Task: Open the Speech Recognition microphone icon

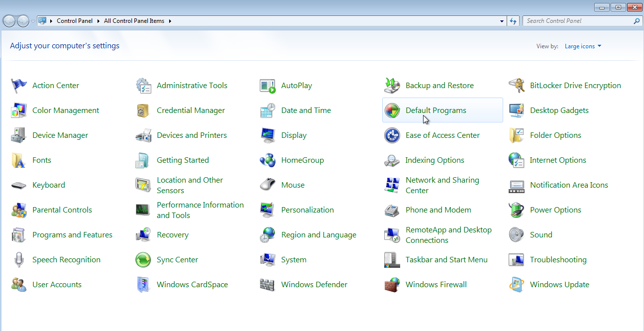Action: (x=19, y=260)
